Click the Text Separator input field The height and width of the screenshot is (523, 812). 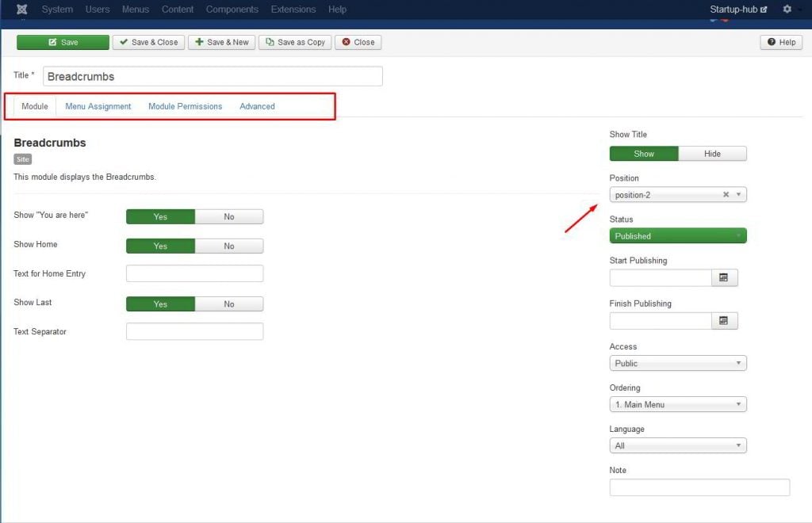(194, 331)
